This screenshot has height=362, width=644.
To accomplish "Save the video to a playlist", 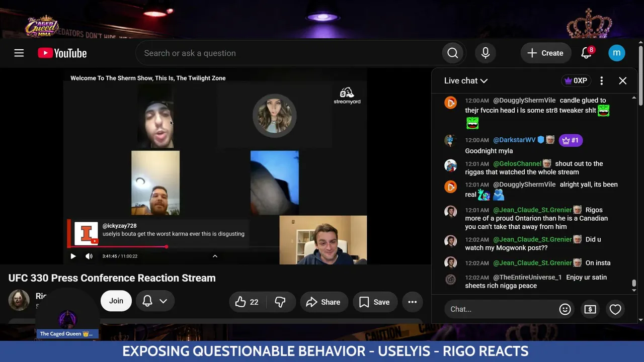I will click(374, 302).
